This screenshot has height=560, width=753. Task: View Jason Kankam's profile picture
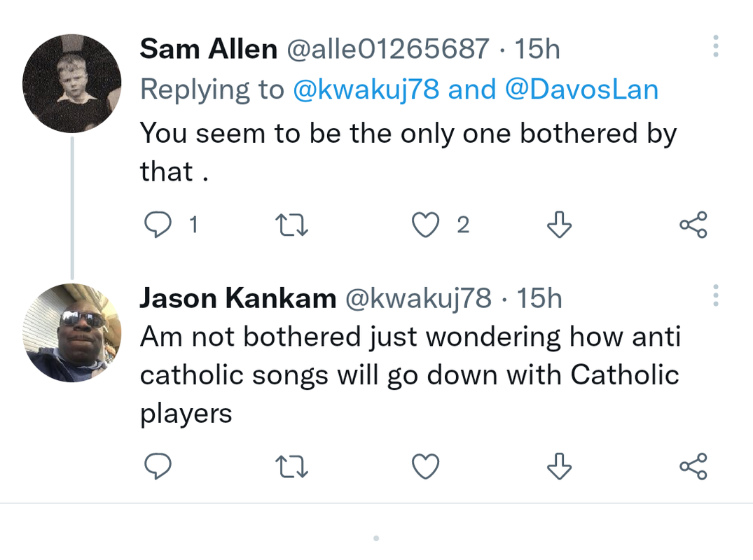[x=72, y=332]
